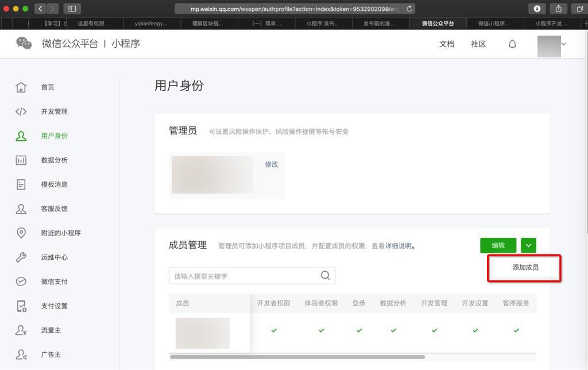Choose 添加成员 from the dropdown

coord(525,268)
